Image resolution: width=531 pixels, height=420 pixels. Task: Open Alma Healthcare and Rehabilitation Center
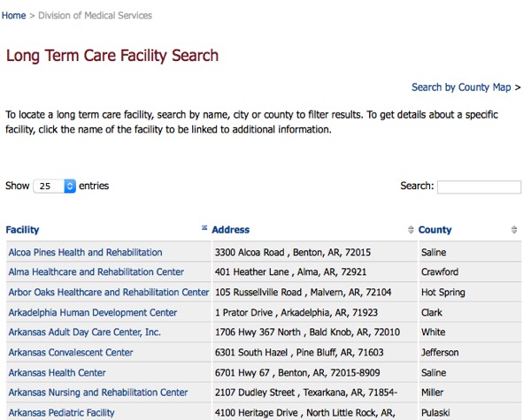96,272
